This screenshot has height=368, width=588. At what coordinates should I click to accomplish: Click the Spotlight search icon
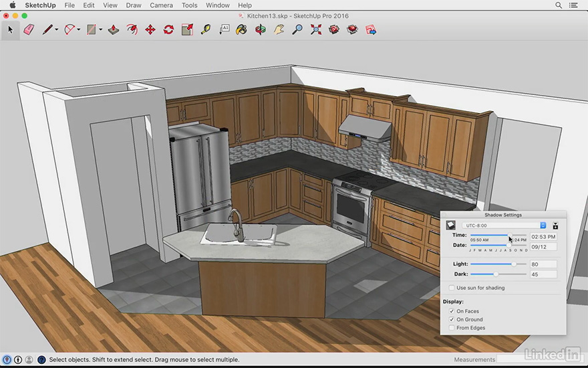tap(559, 5)
